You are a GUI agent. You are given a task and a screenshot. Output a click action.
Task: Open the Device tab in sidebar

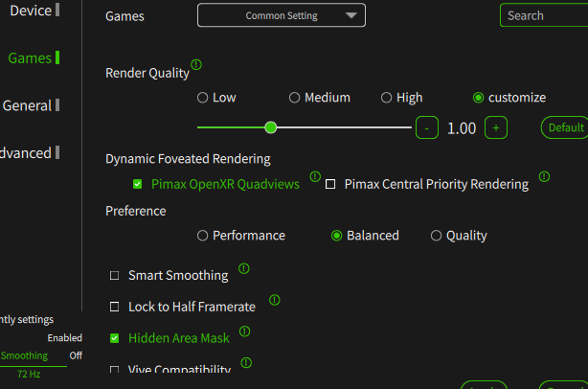point(30,11)
